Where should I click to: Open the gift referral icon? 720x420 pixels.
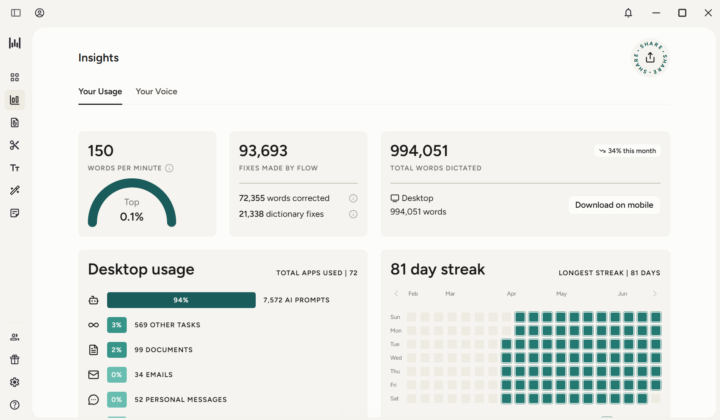(x=15, y=359)
